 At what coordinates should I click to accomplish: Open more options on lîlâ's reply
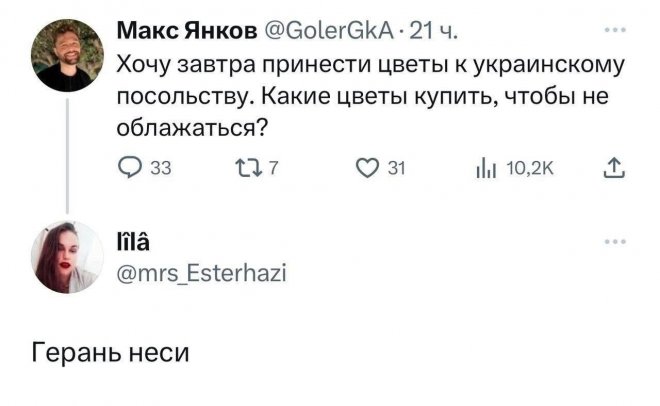pyautogui.click(x=617, y=243)
